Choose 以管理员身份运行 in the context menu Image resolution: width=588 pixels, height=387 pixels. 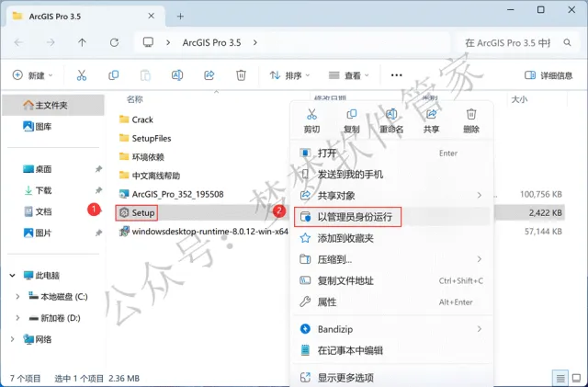click(x=391, y=217)
